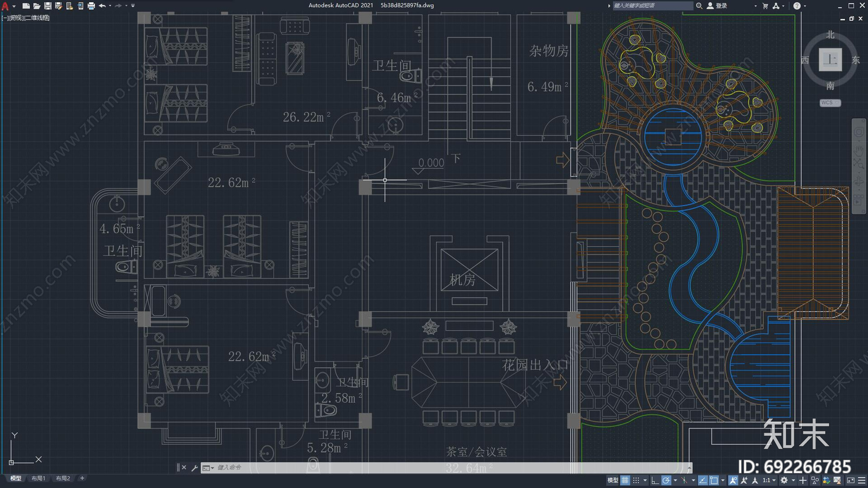Click the Autodesk connect triangle icon
This screenshot has height=488, width=868.
coord(776,5)
